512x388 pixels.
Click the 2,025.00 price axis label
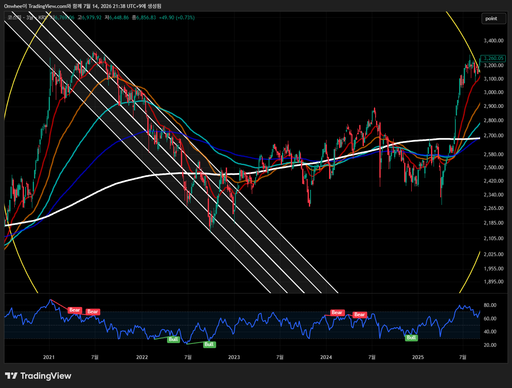(x=493, y=254)
